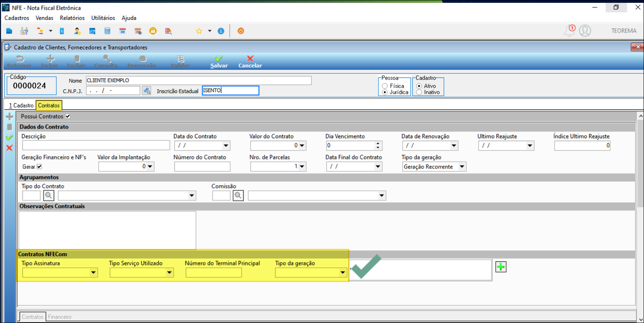Open Tipo do Contrato search magnifier
The width and height of the screenshot is (644, 323).
pyautogui.click(x=49, y=196)
